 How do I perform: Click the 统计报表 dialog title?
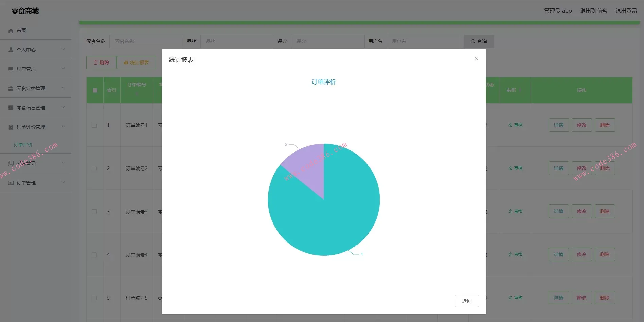pos(181,60)
